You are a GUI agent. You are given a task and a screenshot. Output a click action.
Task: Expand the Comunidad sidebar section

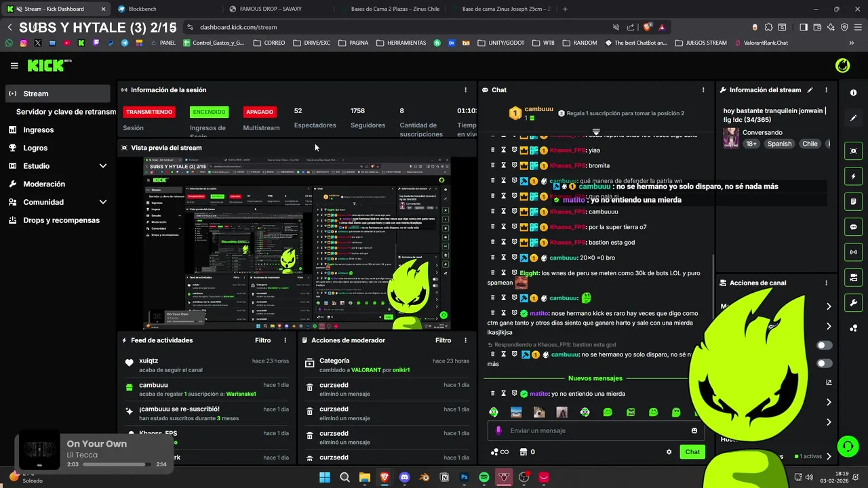(58, 202)
